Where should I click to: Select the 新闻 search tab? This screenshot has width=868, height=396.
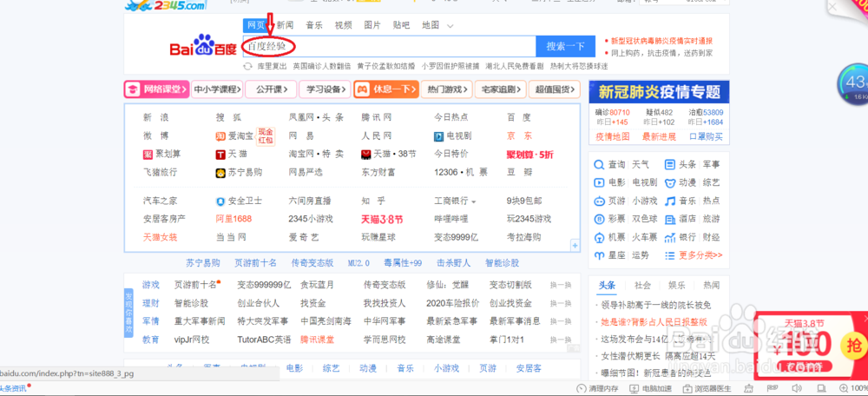coord(285,25)
